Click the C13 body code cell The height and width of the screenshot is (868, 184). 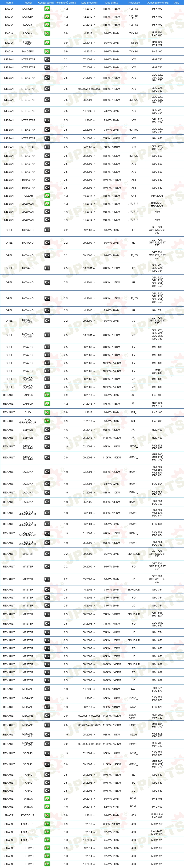[x=134, y=196]
